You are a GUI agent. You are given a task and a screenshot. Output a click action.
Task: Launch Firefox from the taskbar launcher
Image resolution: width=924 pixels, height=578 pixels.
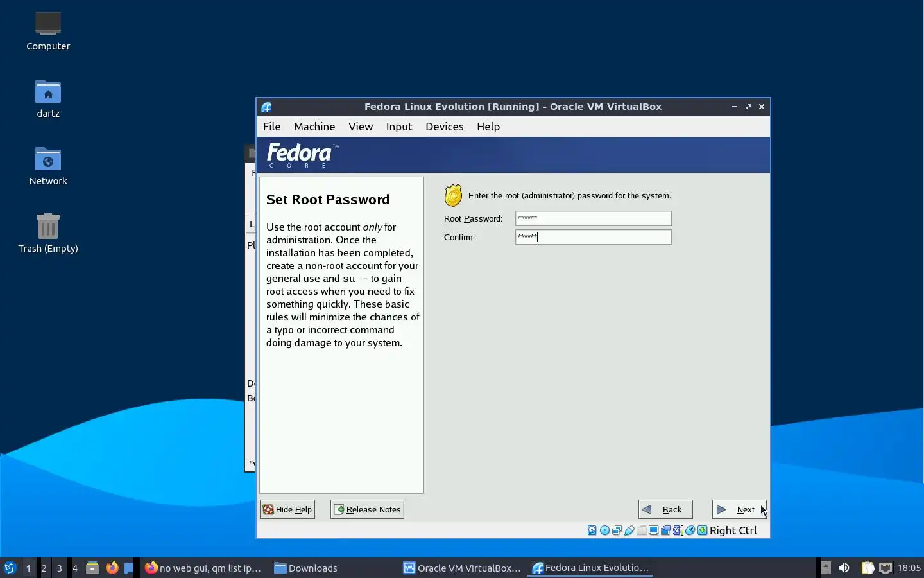pyautogui.click(x=112, y=568)
